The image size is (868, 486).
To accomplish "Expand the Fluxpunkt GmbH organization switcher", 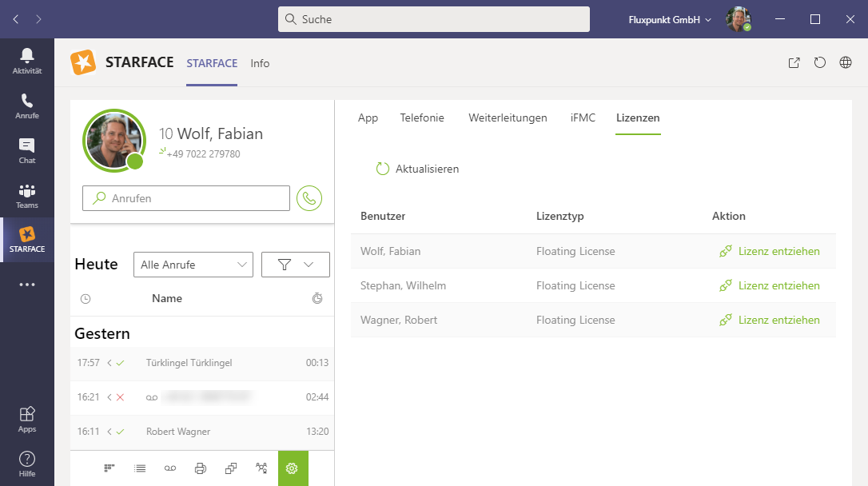I will tap(670, 20).
